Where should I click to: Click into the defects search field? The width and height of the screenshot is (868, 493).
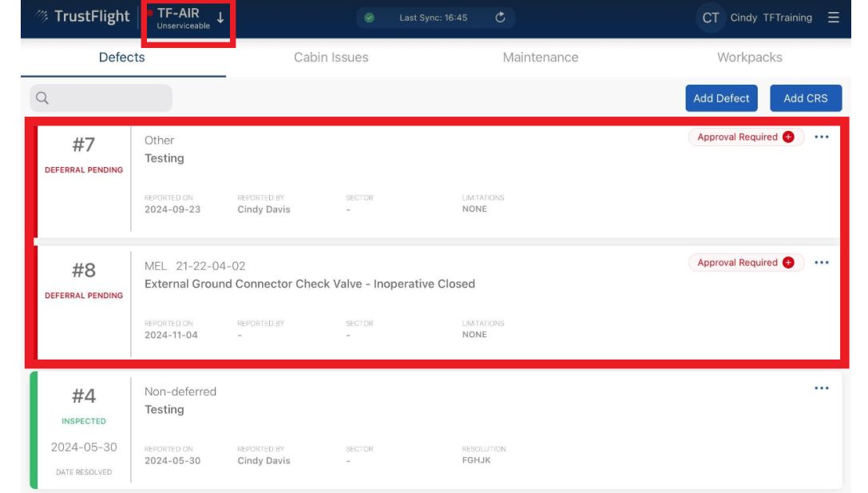point(108,98)
